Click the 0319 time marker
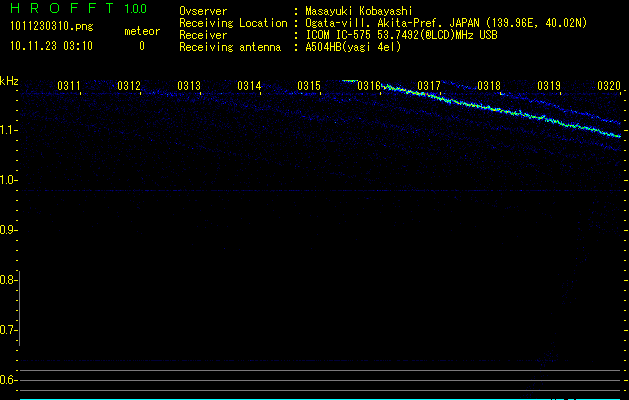This screenshot has width=629, height=400. (x=549, y=86)
